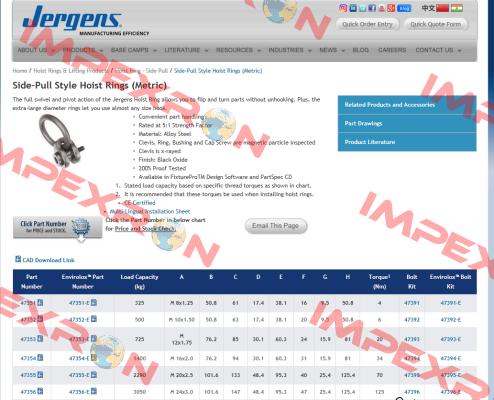The image size is (494, 400).
Task: Open the LinkedIn icon in header
Action: click(353, 8)
